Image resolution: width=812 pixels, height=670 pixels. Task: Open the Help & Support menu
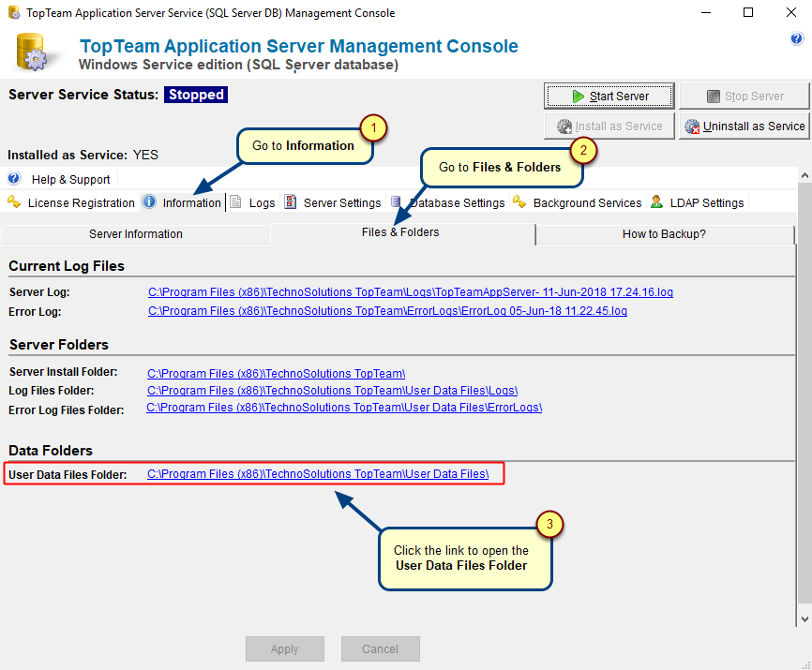tap(71, 179)
